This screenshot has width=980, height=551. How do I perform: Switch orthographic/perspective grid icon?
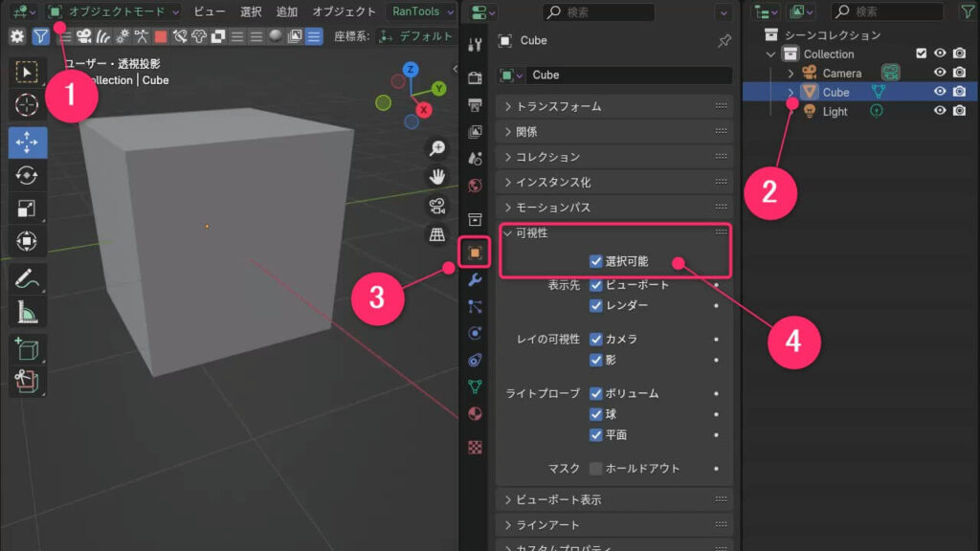point(436,235)
